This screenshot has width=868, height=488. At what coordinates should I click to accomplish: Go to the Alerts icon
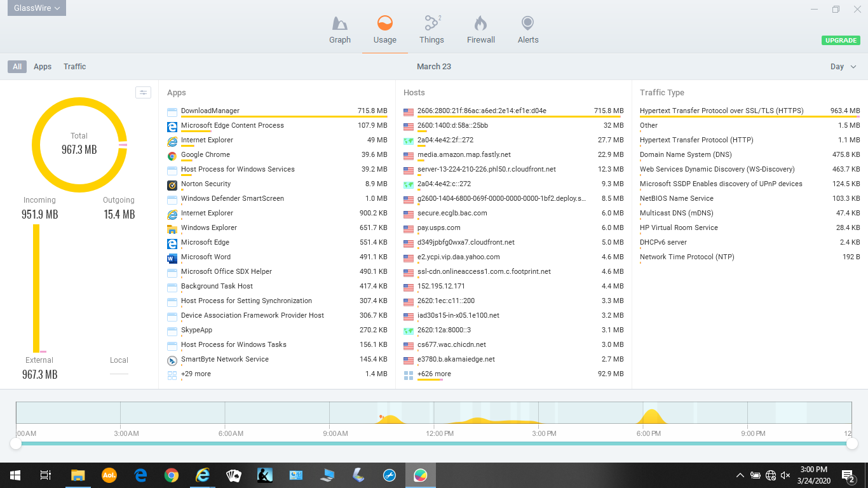tap(527, 25)
